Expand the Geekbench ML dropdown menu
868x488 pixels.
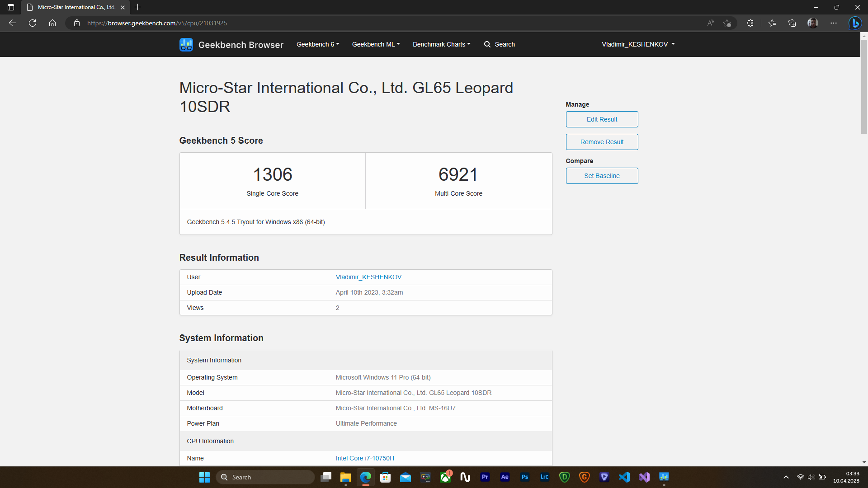point(376,44)
